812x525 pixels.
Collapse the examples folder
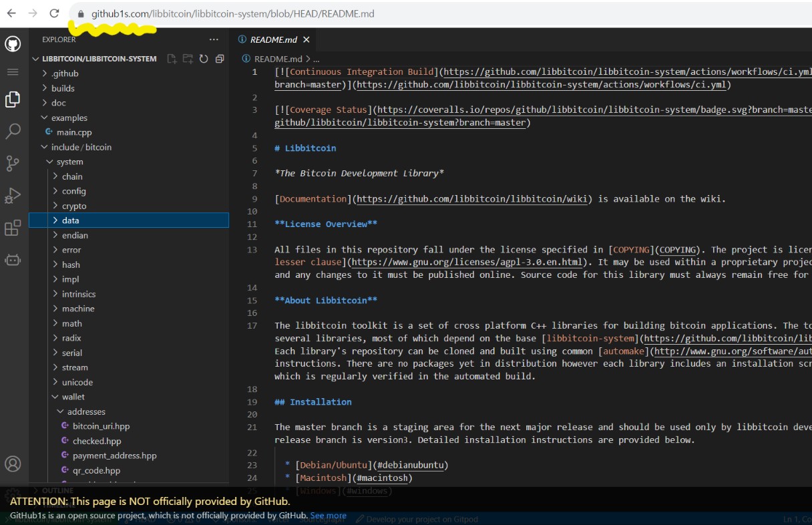69,118
